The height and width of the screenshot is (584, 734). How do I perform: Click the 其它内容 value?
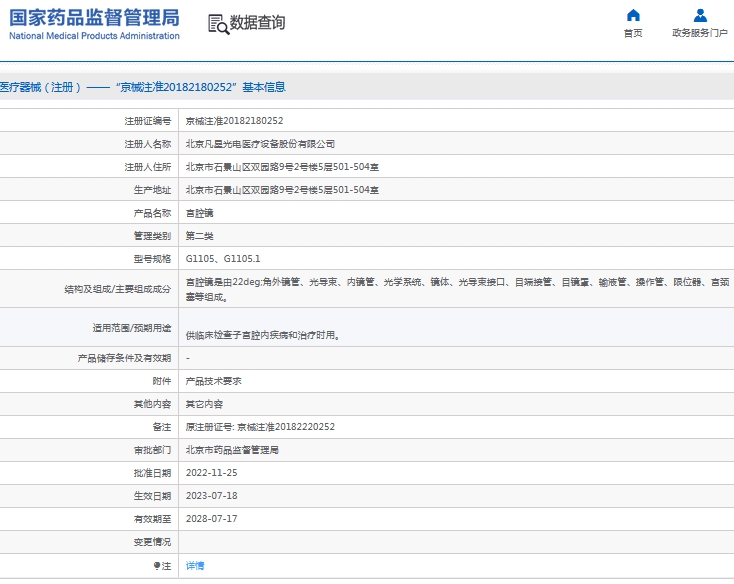tap(204, 404)
